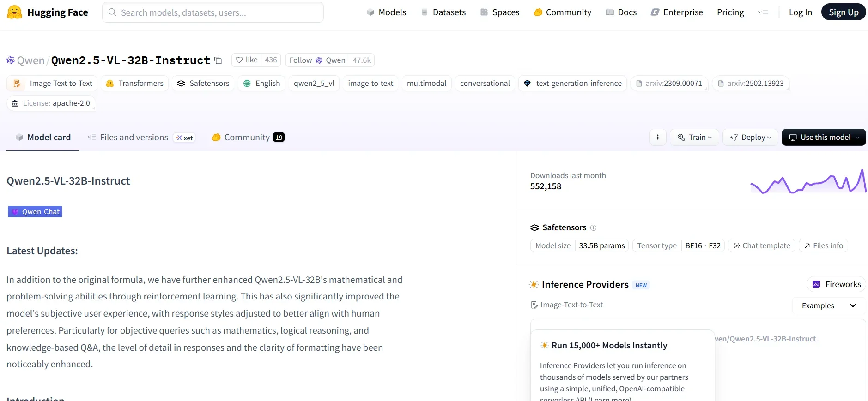Click the Hugging Face logo icon
Viewport: 868px width, 401px height.
(x=14, y=12)
